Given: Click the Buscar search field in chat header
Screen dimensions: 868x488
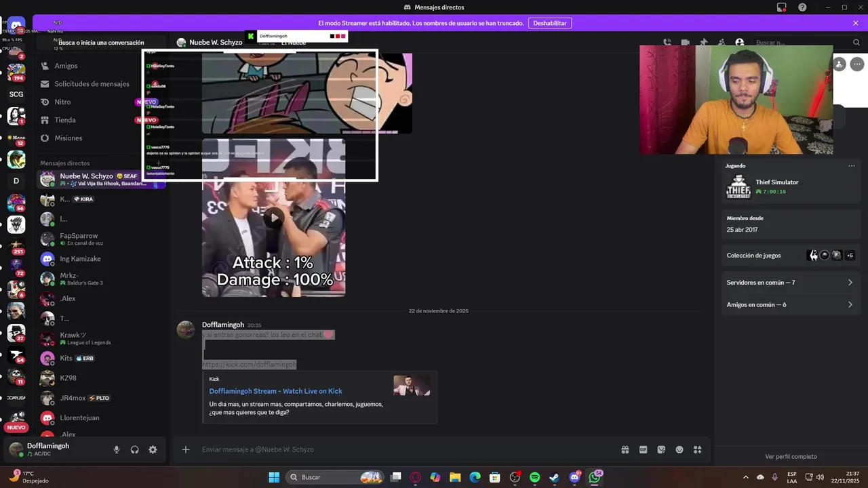Looking at the screenshot, I should (807, 42).
